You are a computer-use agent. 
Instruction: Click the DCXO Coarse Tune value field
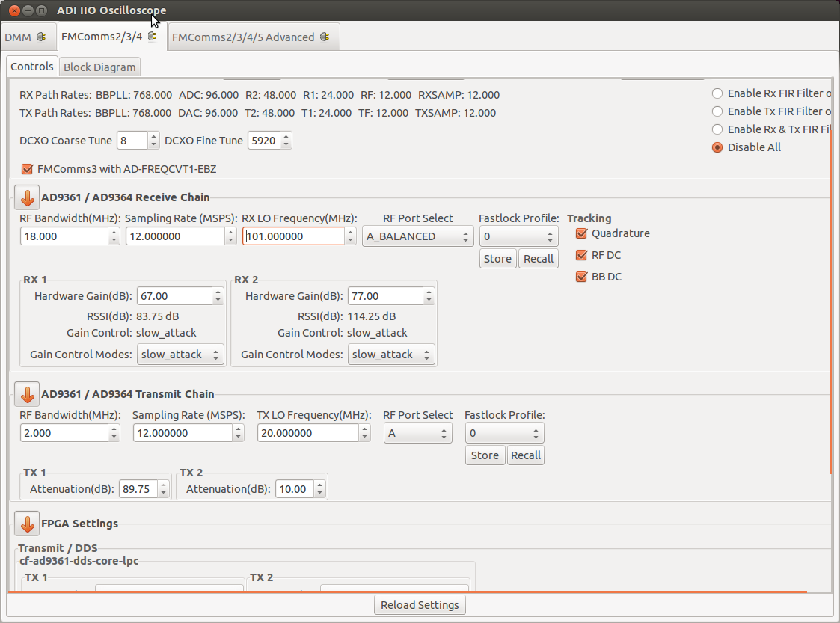click(132, 141)
